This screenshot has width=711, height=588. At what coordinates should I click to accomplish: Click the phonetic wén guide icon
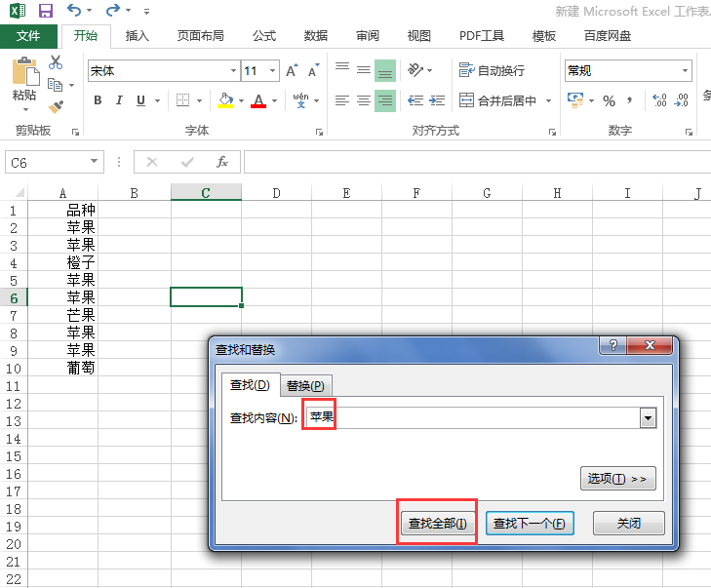point(300,100)
